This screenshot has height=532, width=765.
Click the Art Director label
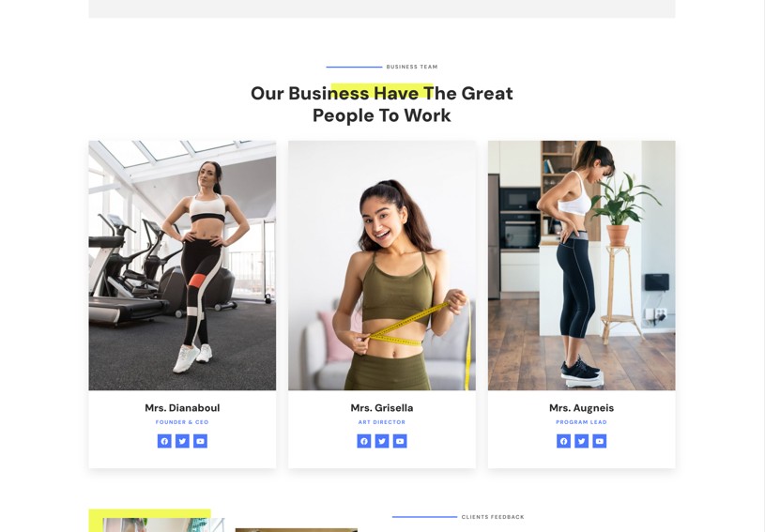click(x=382, y=422)
